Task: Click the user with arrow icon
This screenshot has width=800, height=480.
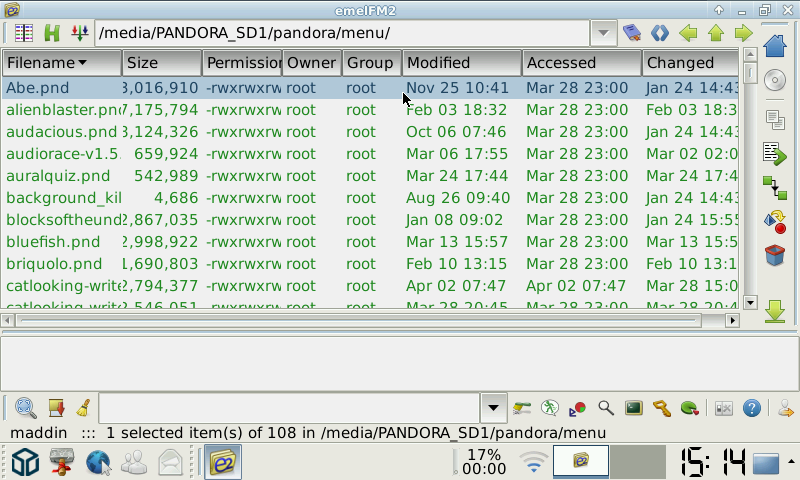Action: (x=786, y=408)
